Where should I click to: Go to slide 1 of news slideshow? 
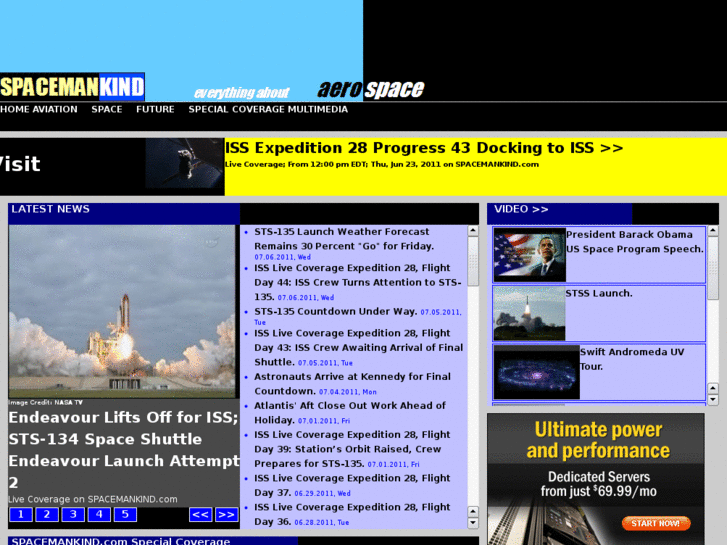pyautogui.click(x=21, y=514)
